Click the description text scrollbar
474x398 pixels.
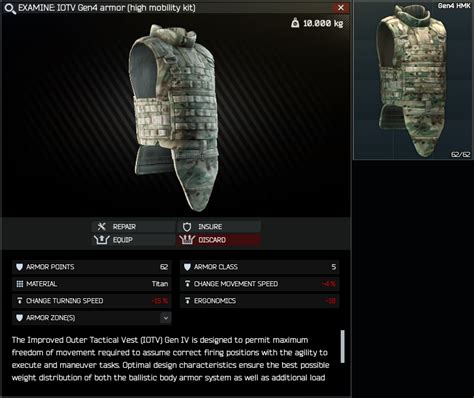pyautogui.click(x=342, y=346)
